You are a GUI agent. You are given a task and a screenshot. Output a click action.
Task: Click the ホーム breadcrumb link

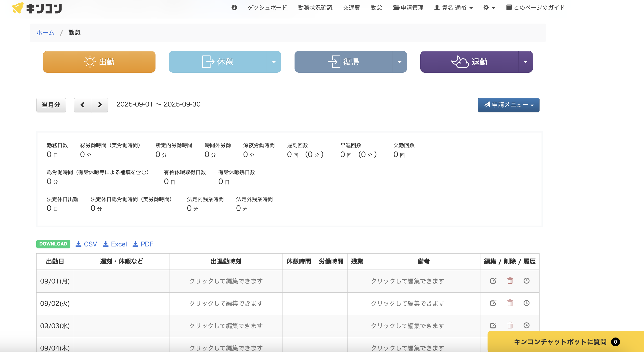[x=45, y=32]
